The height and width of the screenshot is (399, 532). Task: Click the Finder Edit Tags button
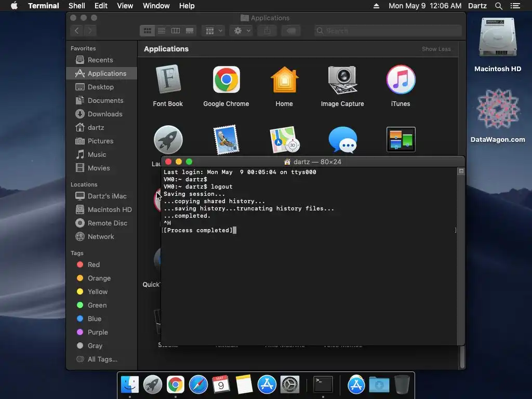[291, 31]
